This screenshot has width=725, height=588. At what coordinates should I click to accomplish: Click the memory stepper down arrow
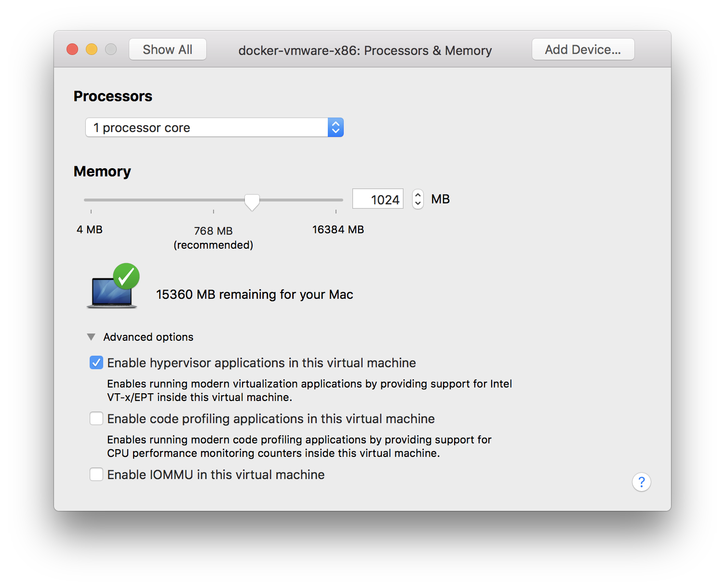coord(416,203)
